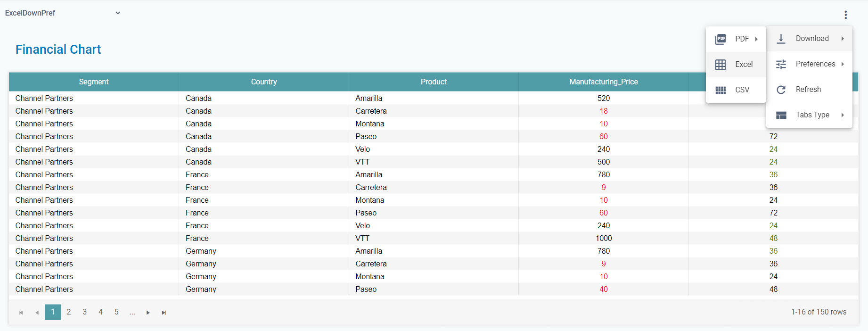Jump to last page of table
The width and height of the screenshot is (868, 331).
pyautogui.click(x=164, y=313)
